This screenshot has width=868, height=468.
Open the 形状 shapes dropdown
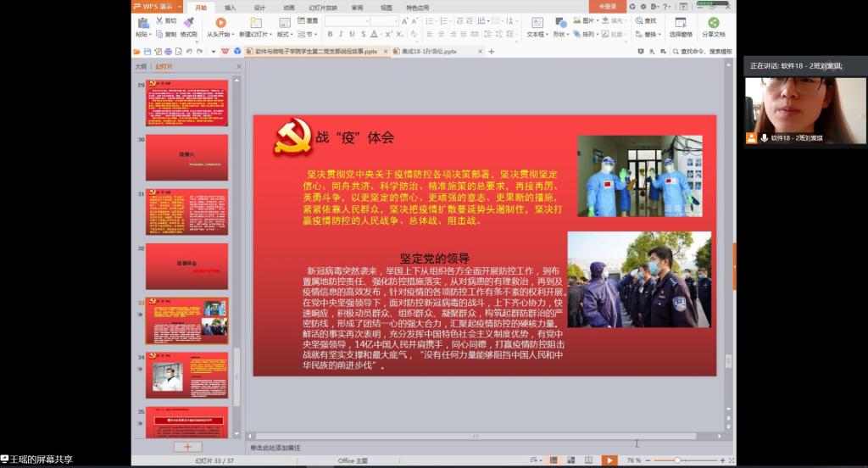(x=560, y=35)
